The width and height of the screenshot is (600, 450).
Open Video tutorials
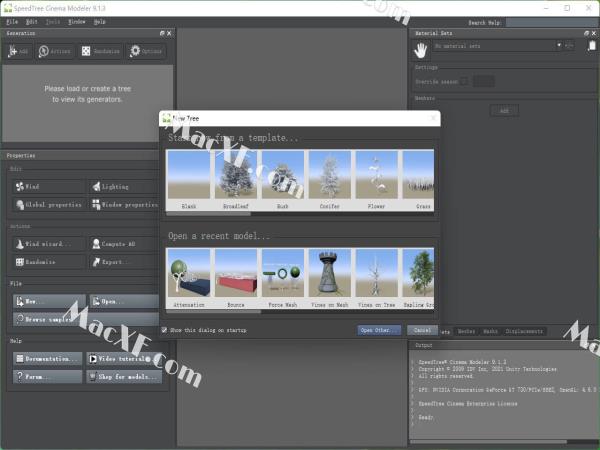pos(124,359)
